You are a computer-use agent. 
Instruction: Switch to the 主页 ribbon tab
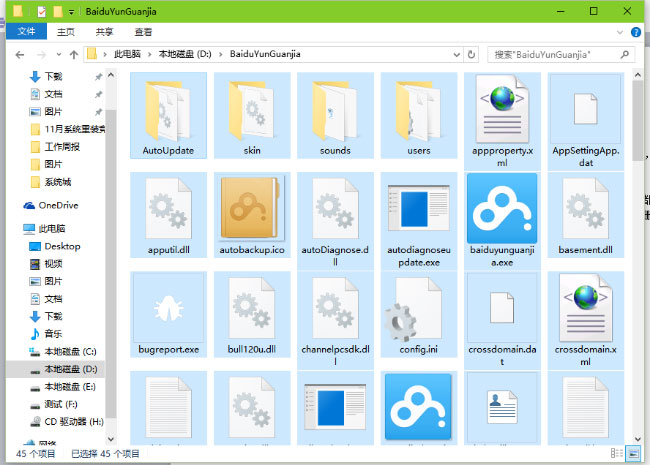pyautogui.click(x=65, y=32)
